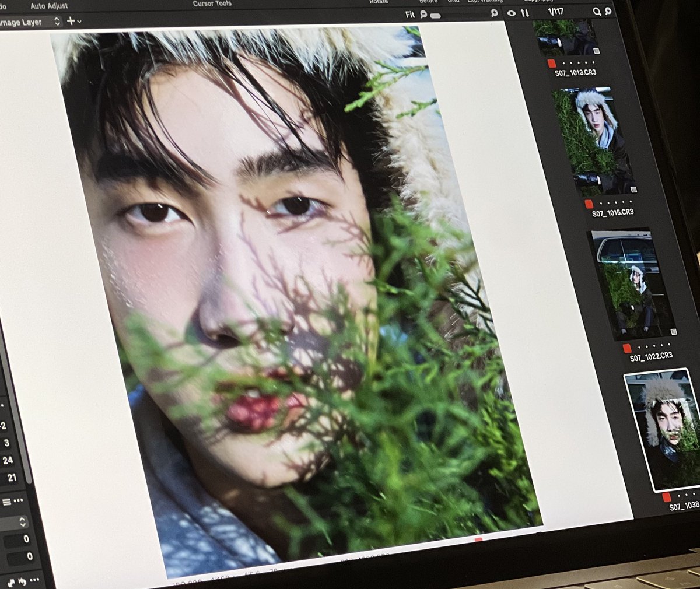Click the adjustments badge on S07_1013.CR3 thumbnail
700x589 pixels.
(596, 51)
